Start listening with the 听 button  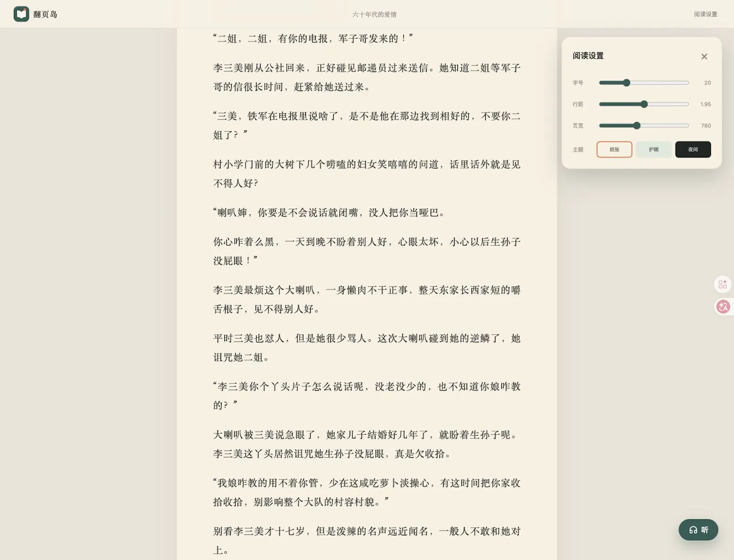[698, 530]
